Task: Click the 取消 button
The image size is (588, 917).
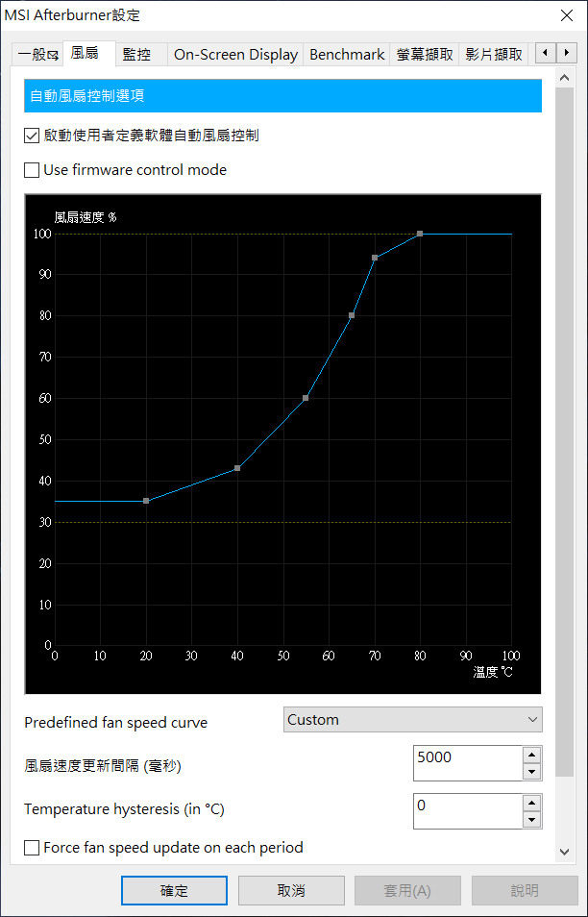Action: point(291,891)
